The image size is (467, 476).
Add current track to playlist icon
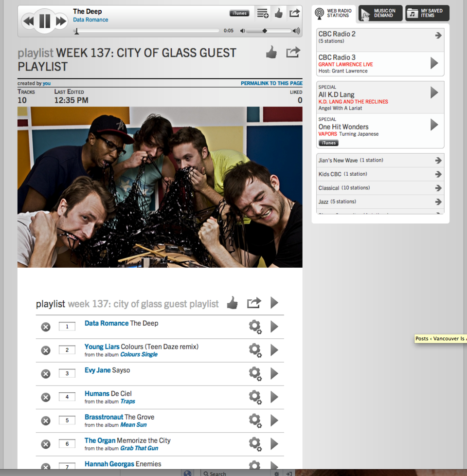point(263,13)
